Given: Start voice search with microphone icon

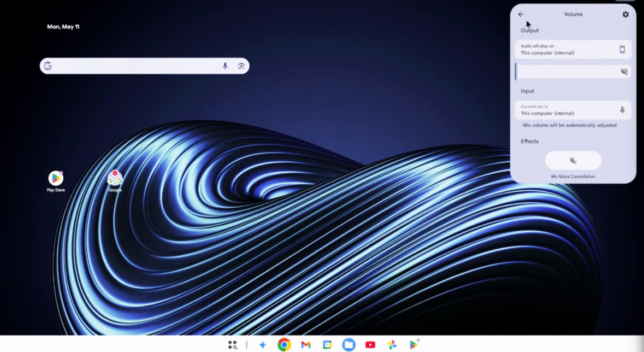Looking at the screenshot, I should 225,66.
